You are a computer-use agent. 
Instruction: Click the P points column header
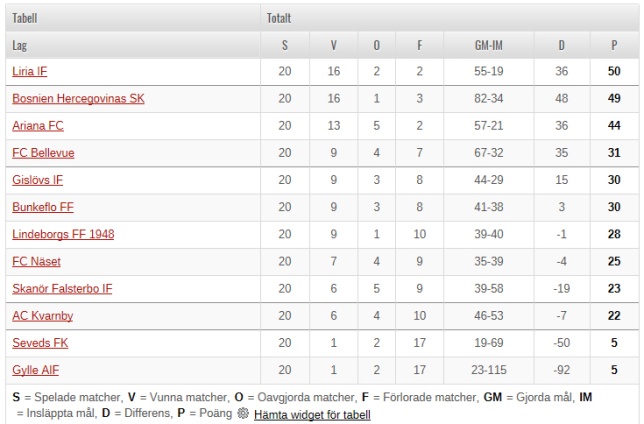[x=614, y=45]
